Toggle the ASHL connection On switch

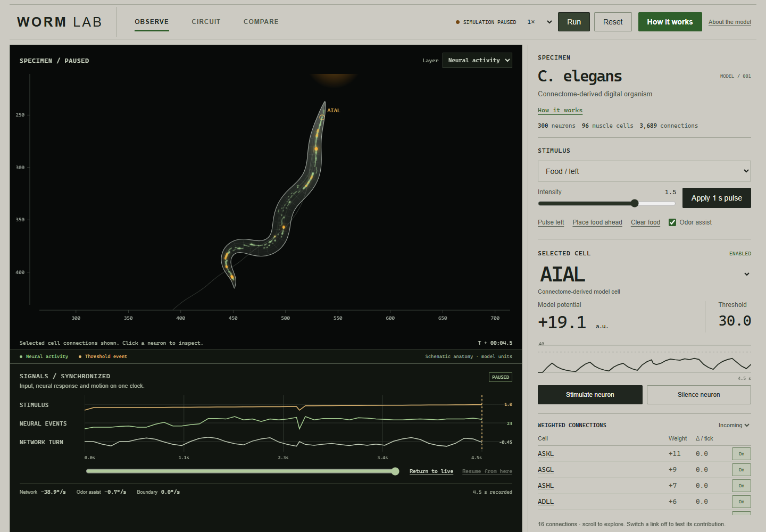742,486
